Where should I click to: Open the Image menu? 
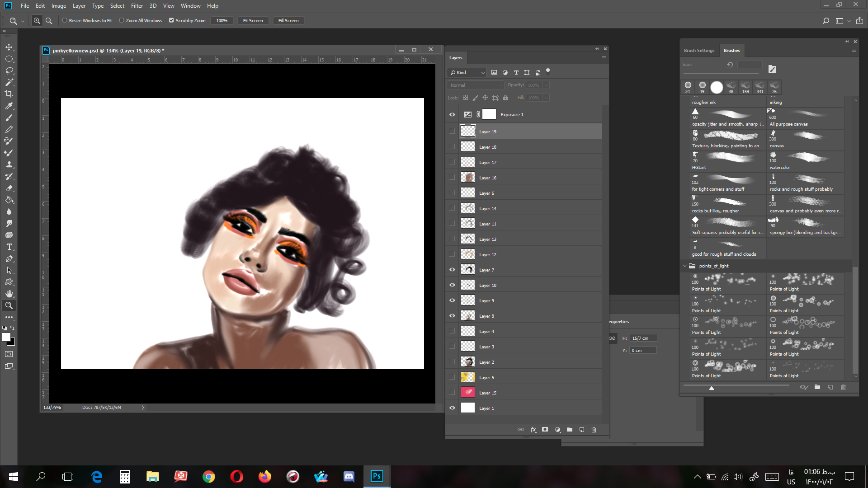(59, 6)
